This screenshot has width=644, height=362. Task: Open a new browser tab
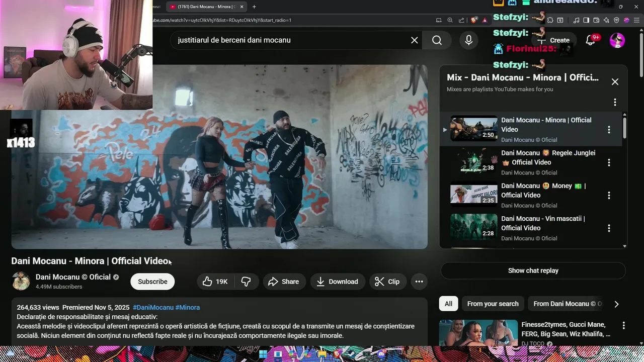click(x=254, y=7)
